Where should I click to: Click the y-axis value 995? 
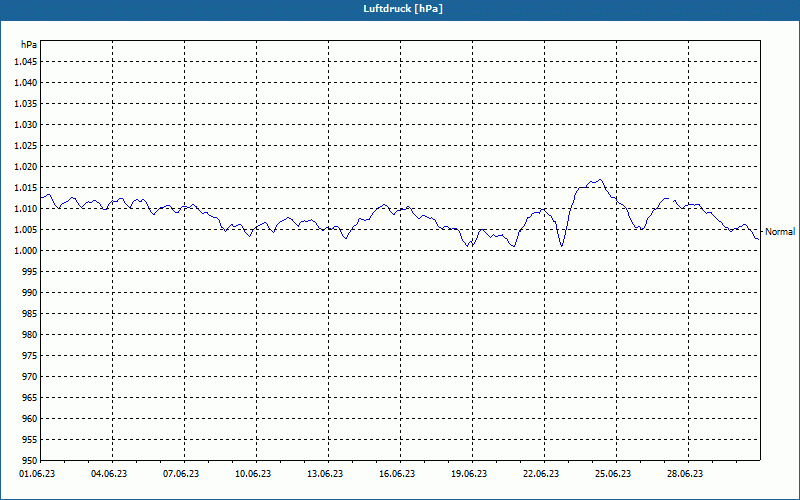click(x=30, y=271)
